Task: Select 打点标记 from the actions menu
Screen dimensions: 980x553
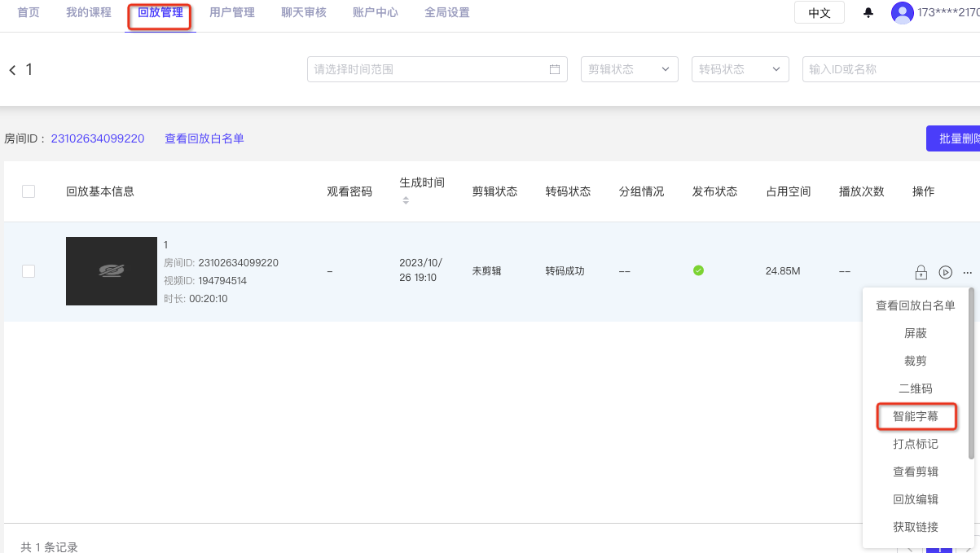Action: click(916, 444)
